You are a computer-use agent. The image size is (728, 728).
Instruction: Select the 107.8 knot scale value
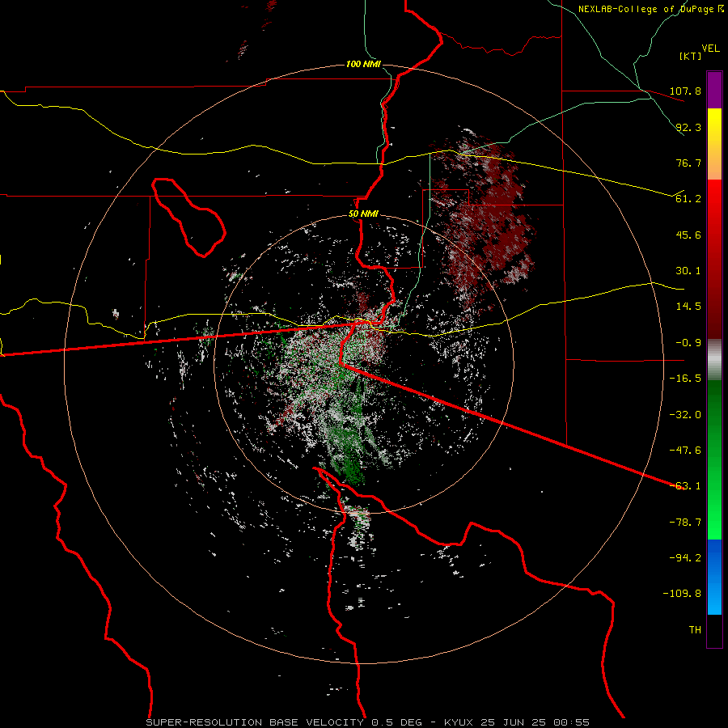[685, 91]
